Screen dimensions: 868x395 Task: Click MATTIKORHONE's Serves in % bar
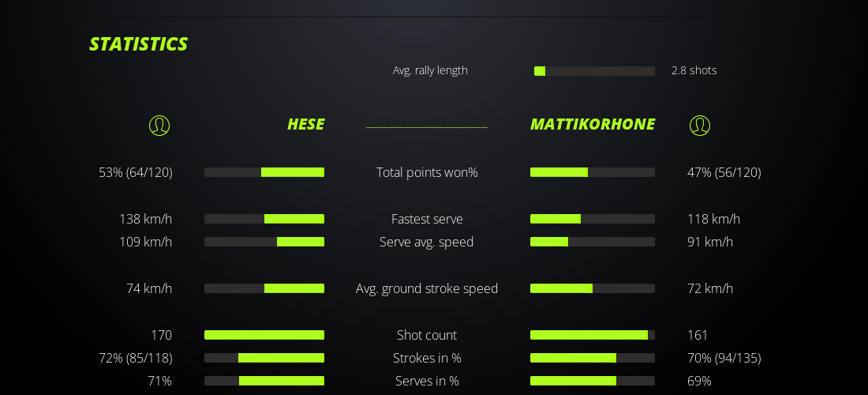tap(593, 381)
